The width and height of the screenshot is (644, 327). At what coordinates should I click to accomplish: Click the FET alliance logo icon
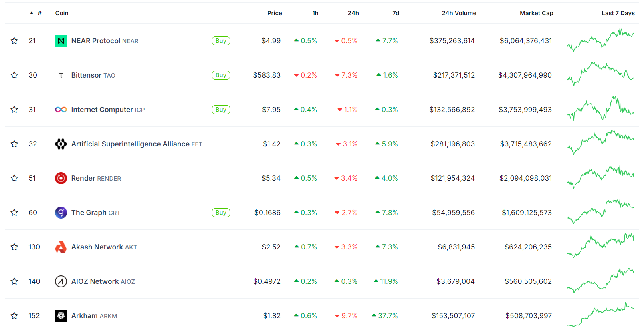tap(61, 144)
